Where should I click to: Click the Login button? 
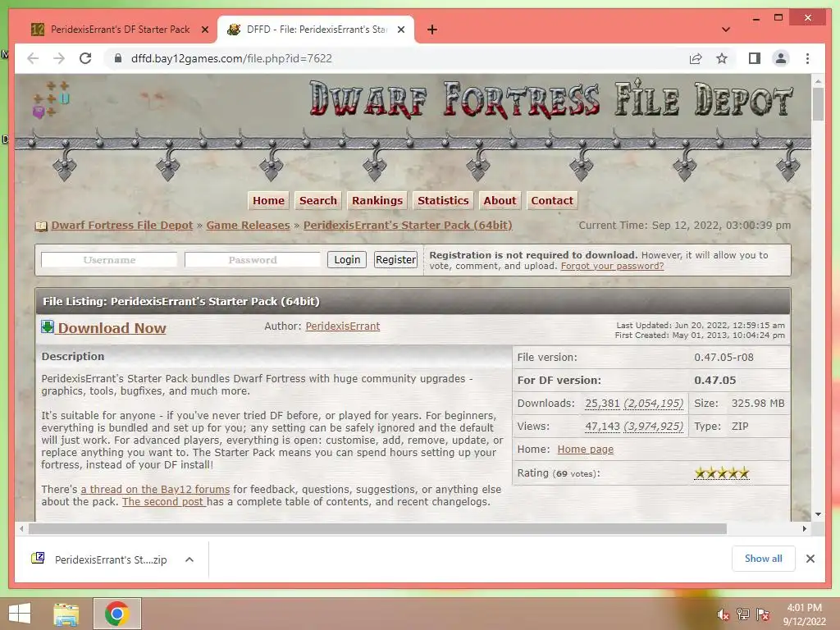[x=347, y=260]
